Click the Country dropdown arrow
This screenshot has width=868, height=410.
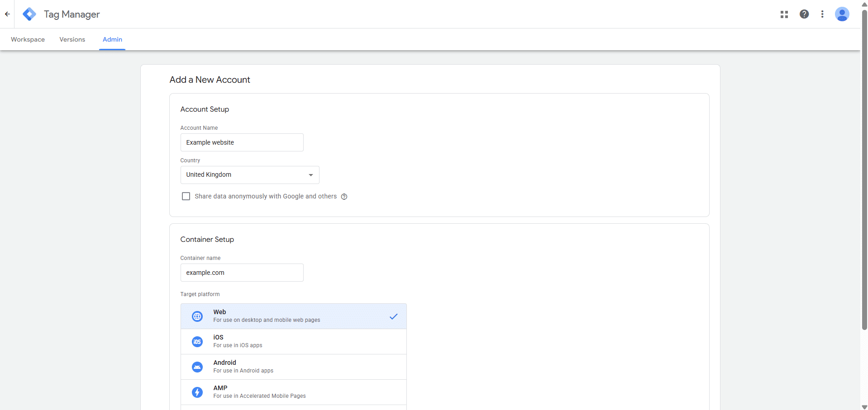coord(310,175)
